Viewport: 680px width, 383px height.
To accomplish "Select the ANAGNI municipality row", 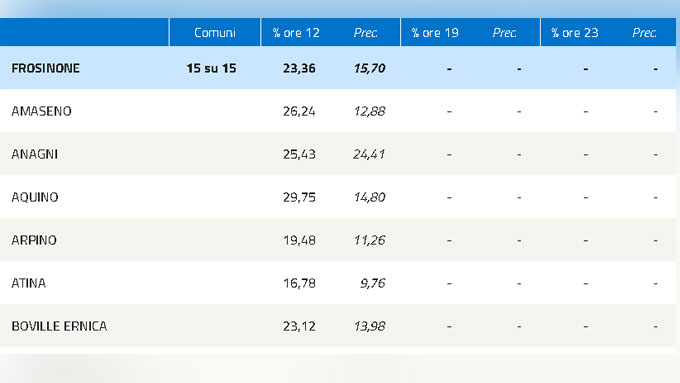I will pyautogui.click(x=338, y=154).
